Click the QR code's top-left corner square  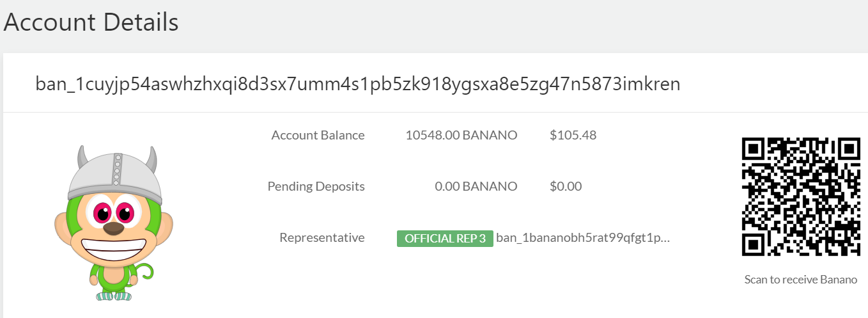tap(754, 150)
